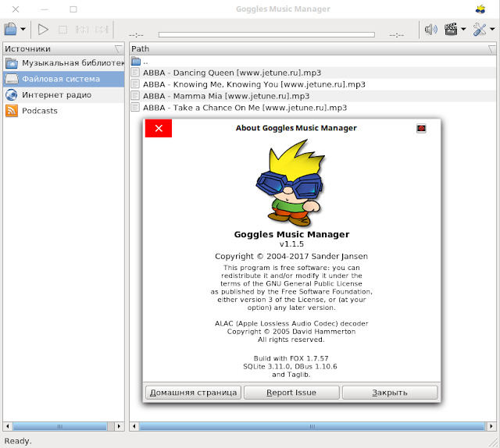Viewport: 500px width, 448px height.
Task: Click the Report Issue button
Action: tap(291, 393)
